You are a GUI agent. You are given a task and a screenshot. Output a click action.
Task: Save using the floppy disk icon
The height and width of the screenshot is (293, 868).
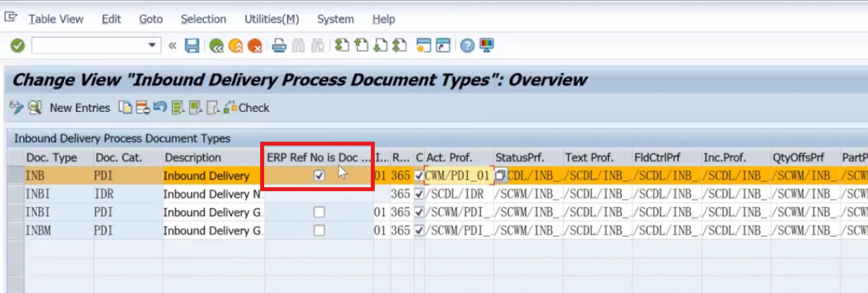[192, 45]
